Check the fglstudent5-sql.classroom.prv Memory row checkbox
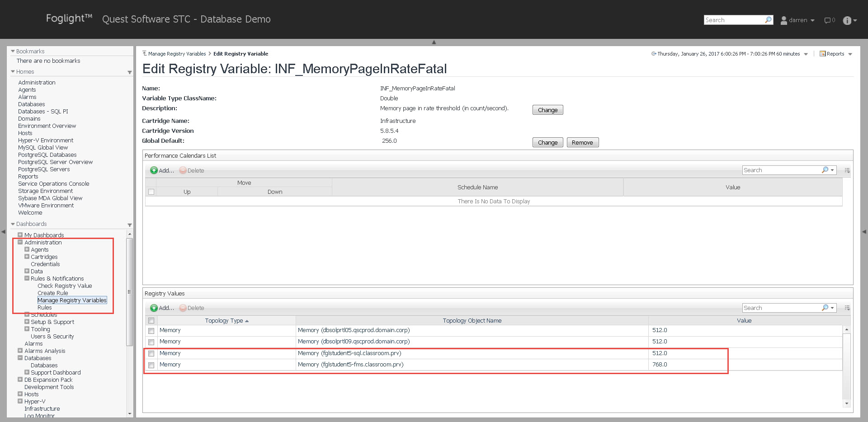 tap(151, 354)
